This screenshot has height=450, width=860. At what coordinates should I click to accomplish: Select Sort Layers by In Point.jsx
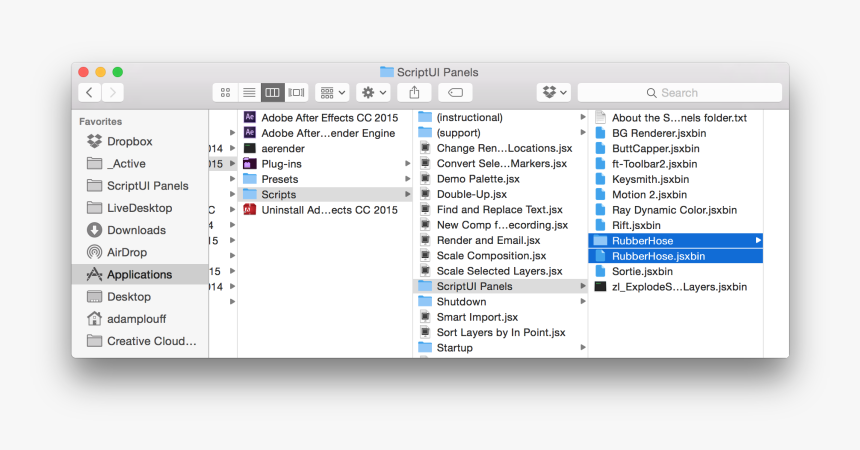point(500,333)
